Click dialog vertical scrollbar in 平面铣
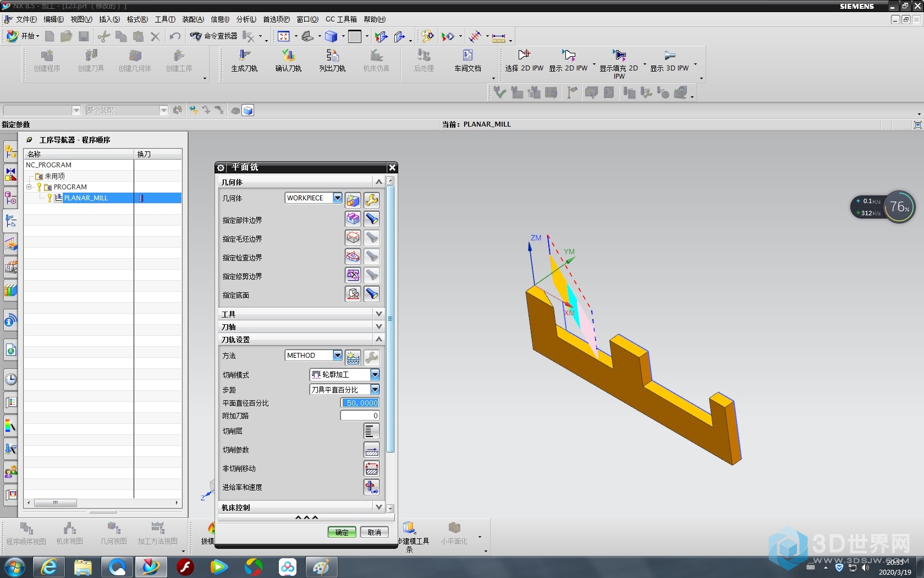 pos(391,319)
